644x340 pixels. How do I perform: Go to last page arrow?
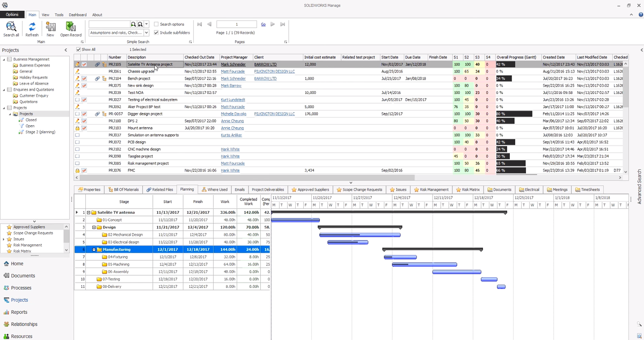pos(282,24)
